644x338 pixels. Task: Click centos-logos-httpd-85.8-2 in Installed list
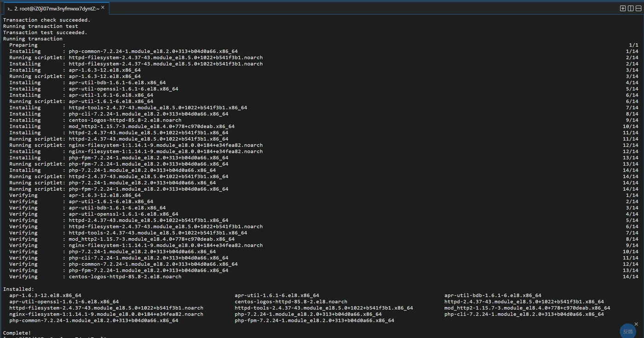[291, 302]
